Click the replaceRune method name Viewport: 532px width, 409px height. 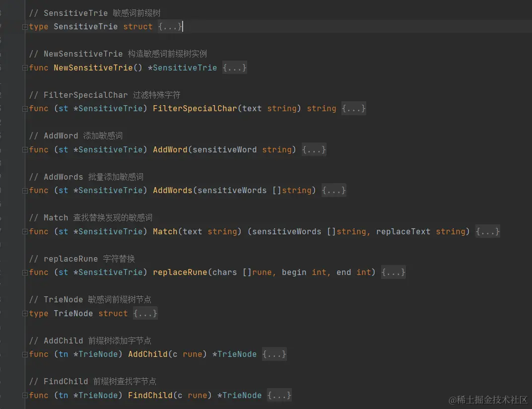180,272
